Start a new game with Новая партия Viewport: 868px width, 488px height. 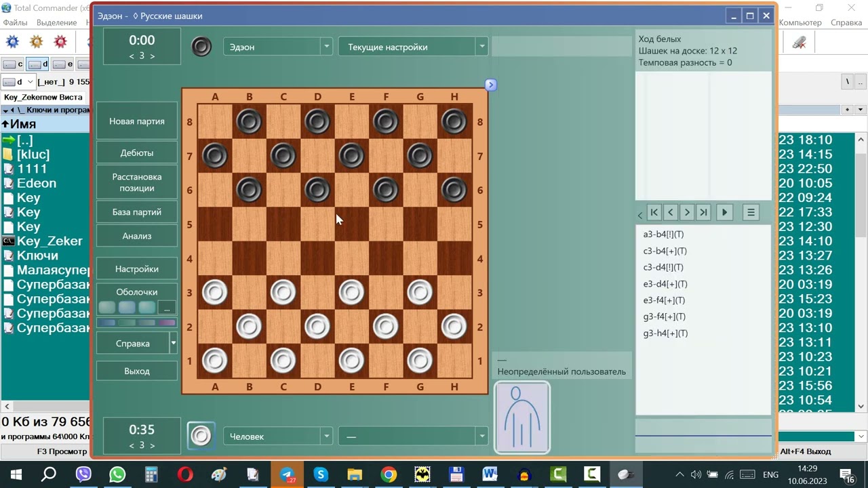(x=137, y=121)
